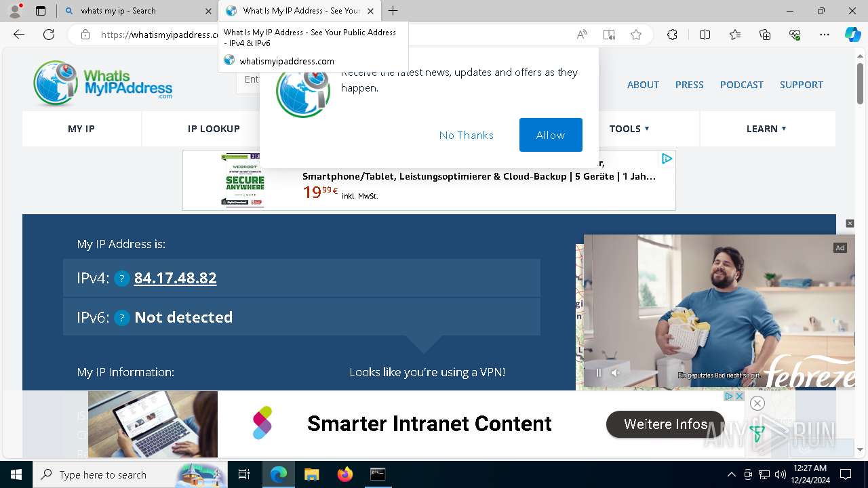Open the tab actions menu icon

click(x=41, y=11)
